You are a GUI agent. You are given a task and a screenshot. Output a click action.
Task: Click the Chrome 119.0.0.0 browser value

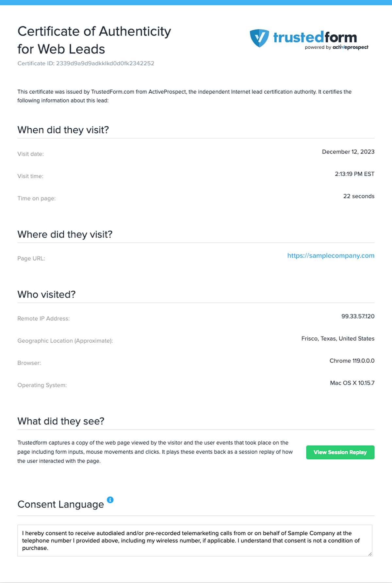(352, 361)
